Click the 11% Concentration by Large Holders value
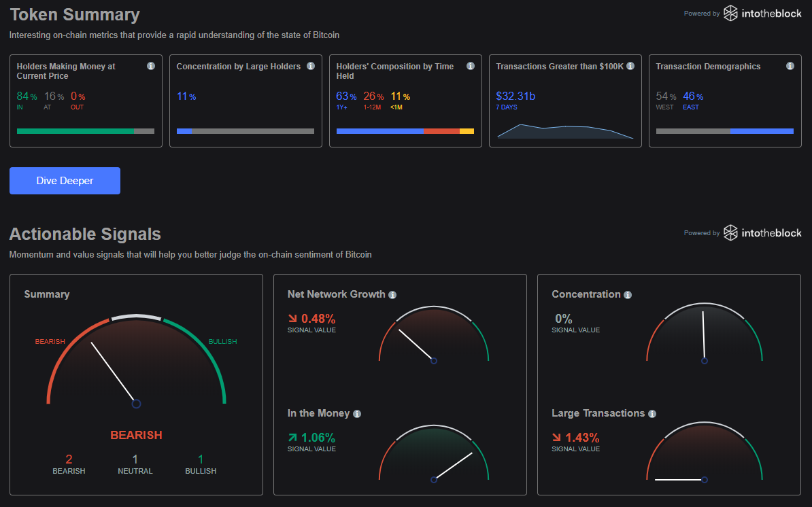 tap(186, 97)
